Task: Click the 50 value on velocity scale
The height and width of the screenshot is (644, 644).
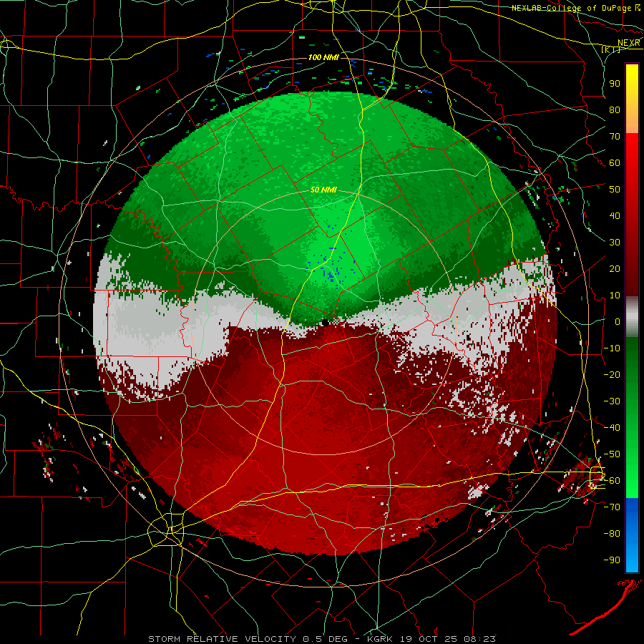Action: (615, 190)
